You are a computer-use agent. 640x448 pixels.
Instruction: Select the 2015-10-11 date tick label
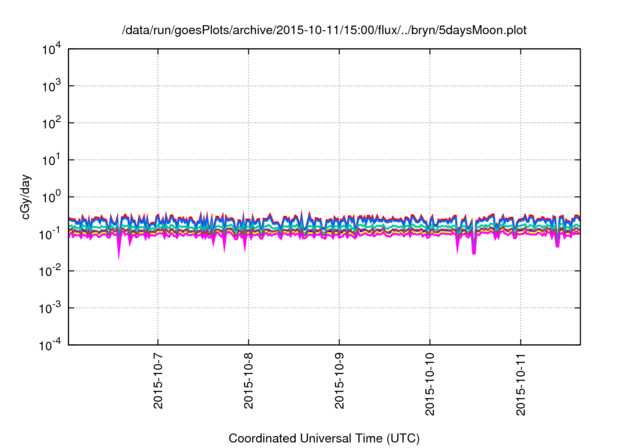click(x=521, y=389)
